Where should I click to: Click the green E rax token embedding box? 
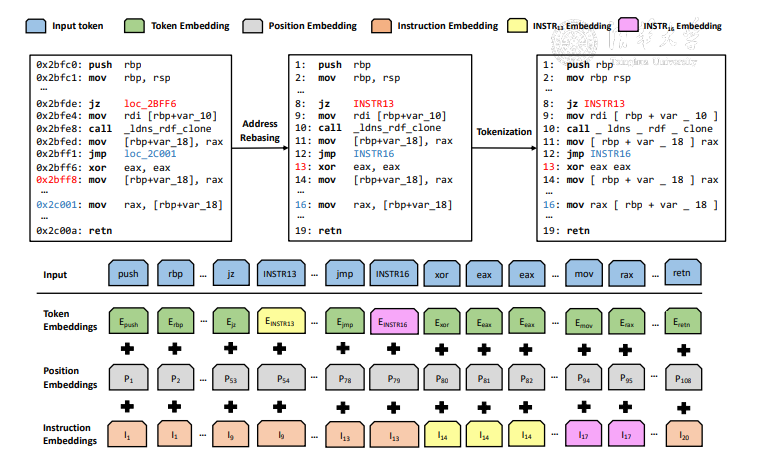[627, 321]
